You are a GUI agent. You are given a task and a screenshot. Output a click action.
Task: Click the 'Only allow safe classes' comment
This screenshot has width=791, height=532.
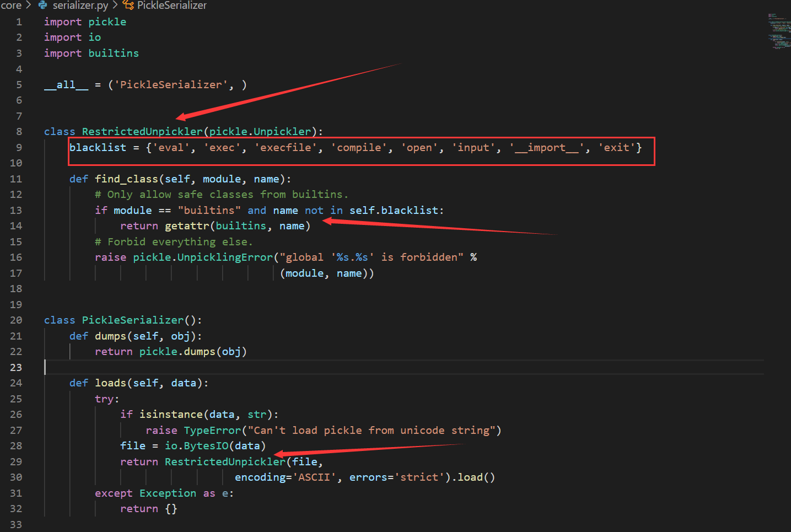point(222,195)
